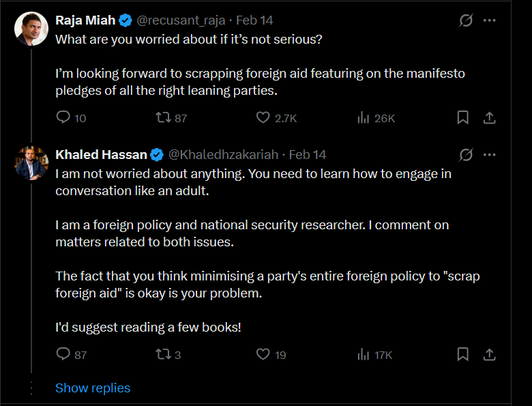Click Raja Miah's profile picture
The width and height of the screenshot is (532, 406).
pyautogui.click(x=31, y=29)
